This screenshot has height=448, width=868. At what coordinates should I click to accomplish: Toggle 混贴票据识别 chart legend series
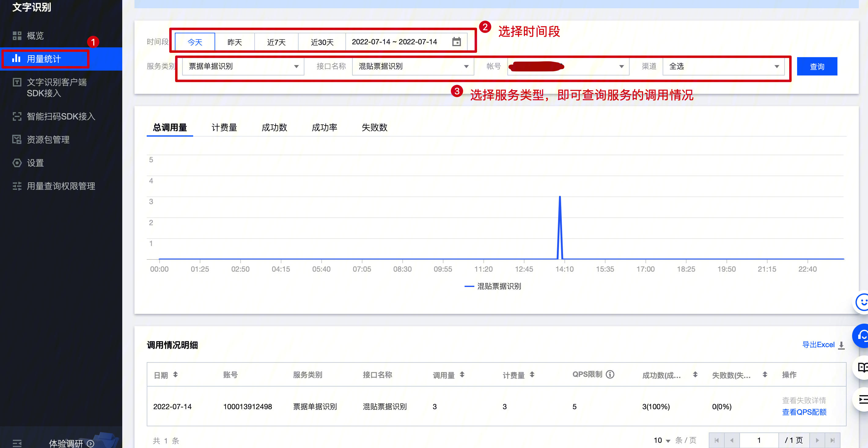tap(493, 286)
